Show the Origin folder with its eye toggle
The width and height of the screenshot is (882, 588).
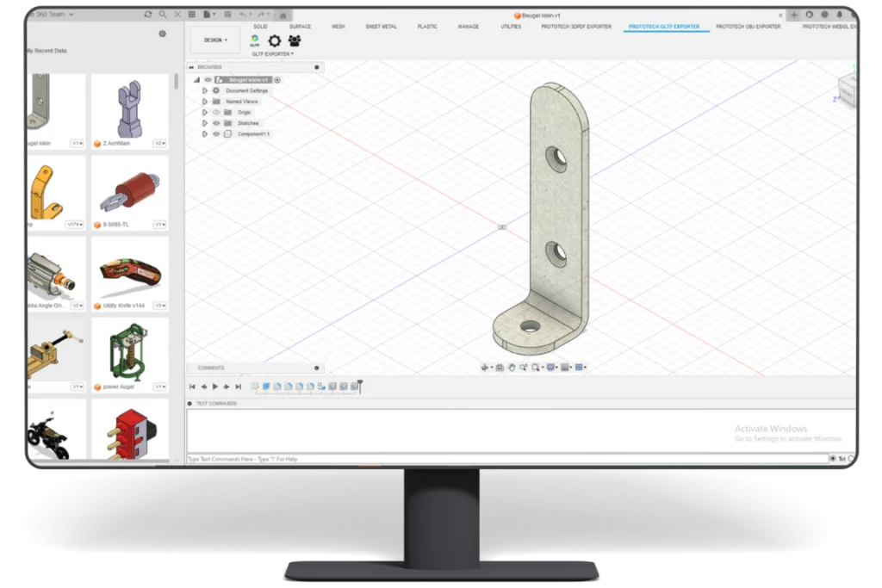point(216,112)
